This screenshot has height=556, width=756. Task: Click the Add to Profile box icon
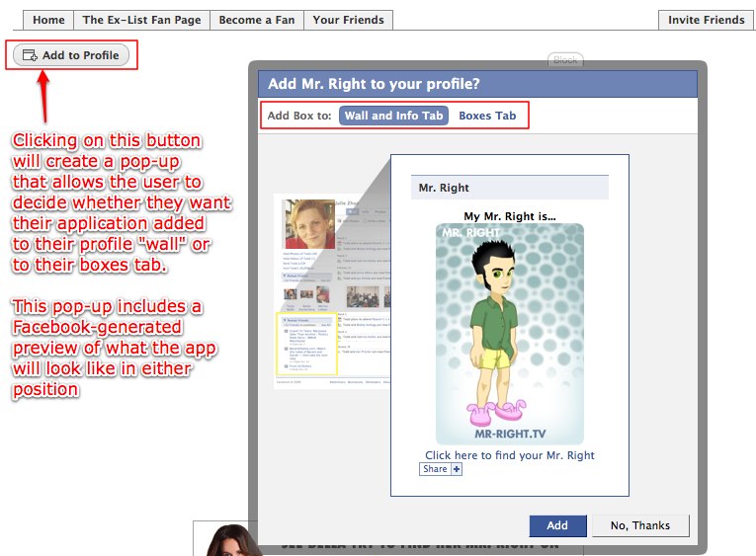point(30,55)
